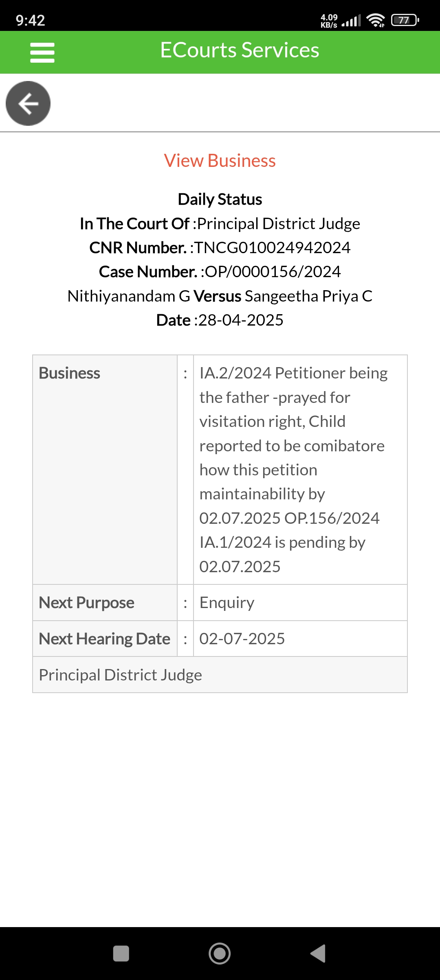
Task: Open the hamburger menu
Action: coord(42,52)
